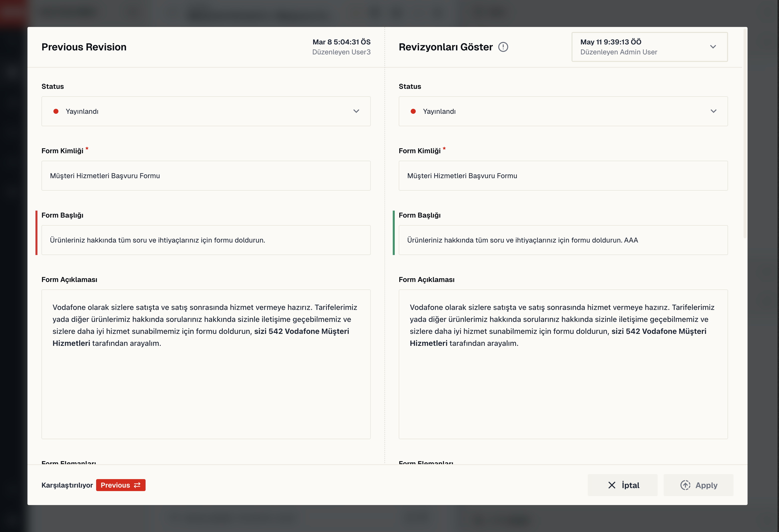The image size is (779, 532).
Task: Click the right Form Kimliği input field
Action: coord(563,176)
